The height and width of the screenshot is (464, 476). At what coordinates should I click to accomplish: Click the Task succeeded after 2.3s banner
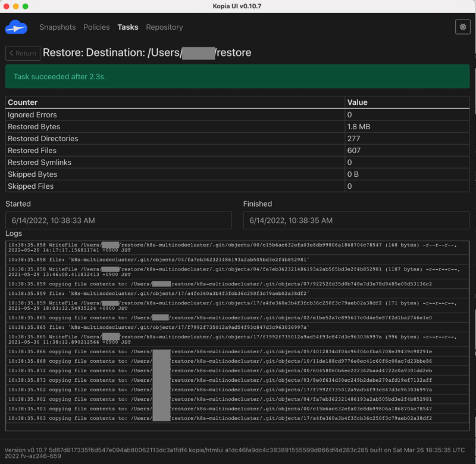[237, 76]
